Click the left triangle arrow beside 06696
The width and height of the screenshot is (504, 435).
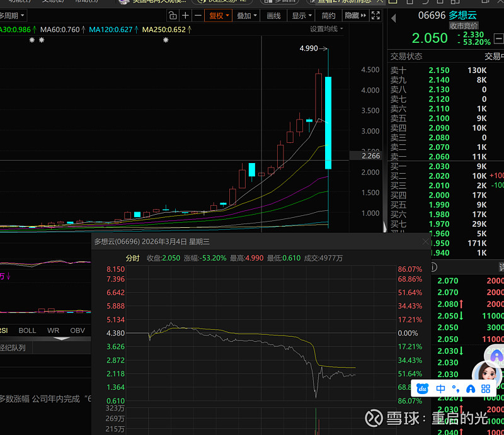click(x=393, y=18)
